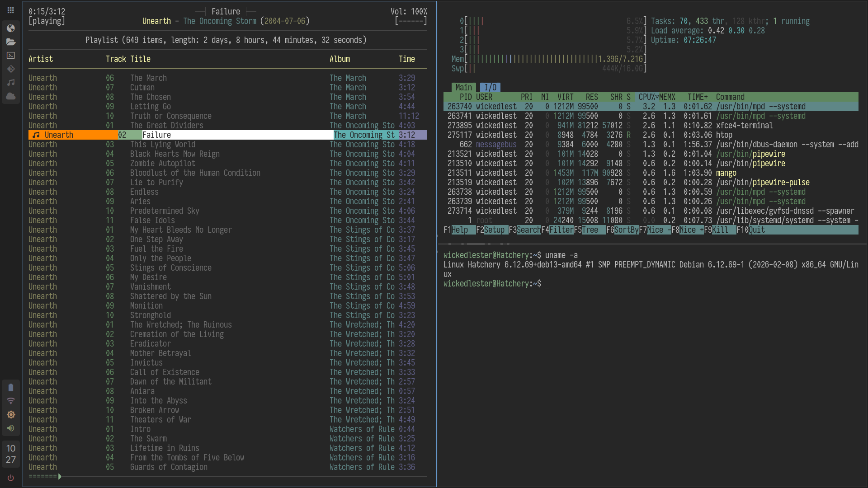Click the red power button icon
The width and height of the screenshot is (868, 488).
(11, 478)
